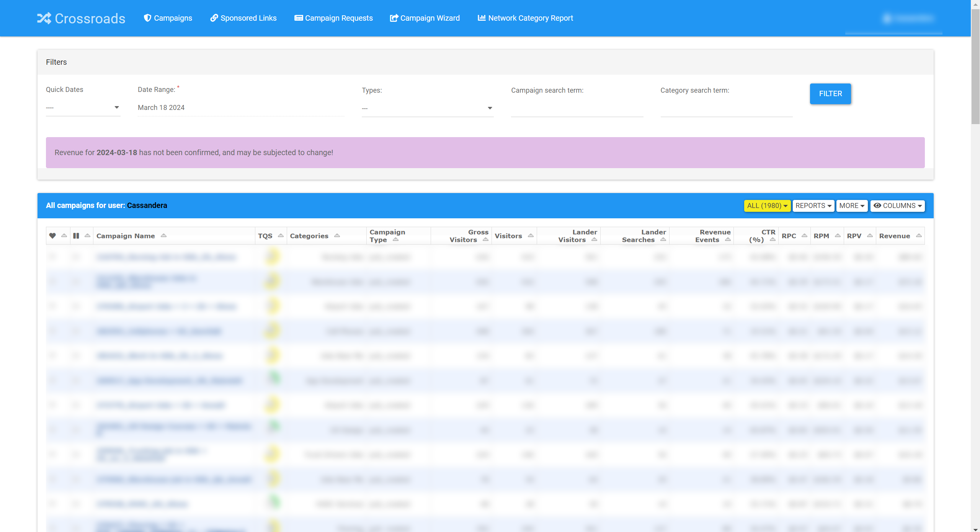Launch the Campaign Wizard
Screen dimensions: 980x532
[x=425, y=18]
